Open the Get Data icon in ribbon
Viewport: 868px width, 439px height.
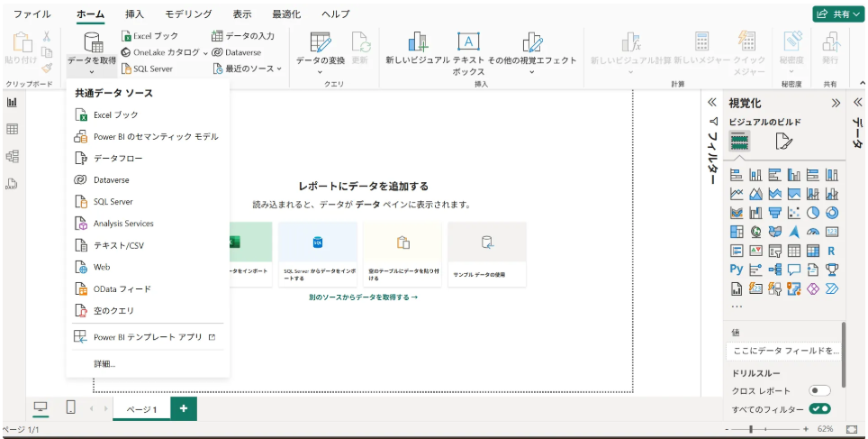[93, 42]
